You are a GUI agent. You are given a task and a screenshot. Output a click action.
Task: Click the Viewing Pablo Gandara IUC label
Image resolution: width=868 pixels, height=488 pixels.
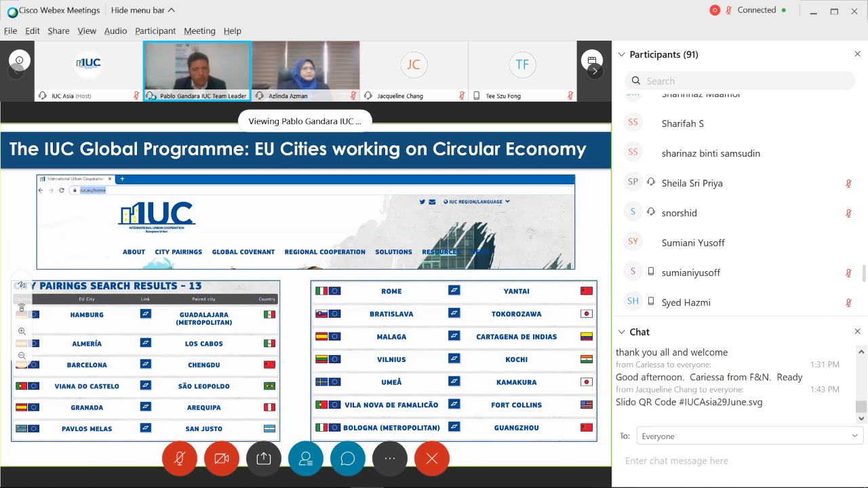[x=304, y=121]
